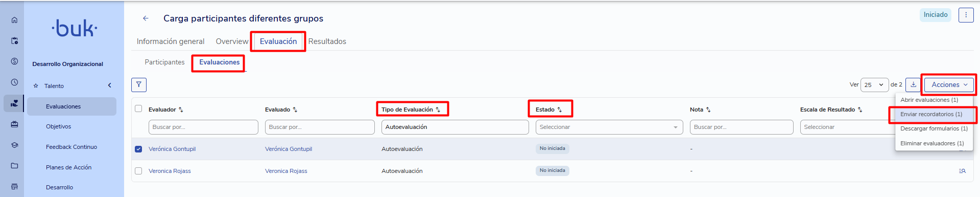
Task: Switch to the Overview tab
Action: point(232,41)
